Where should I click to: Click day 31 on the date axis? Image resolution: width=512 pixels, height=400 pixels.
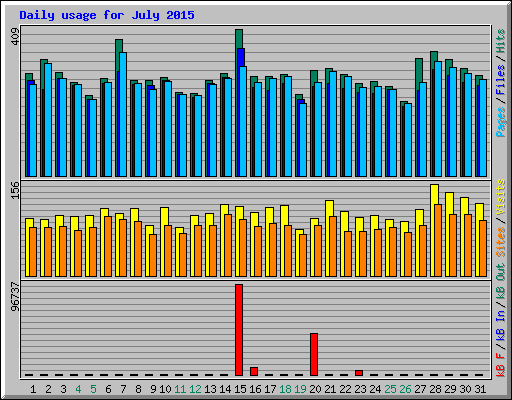[x=480, y=389]
